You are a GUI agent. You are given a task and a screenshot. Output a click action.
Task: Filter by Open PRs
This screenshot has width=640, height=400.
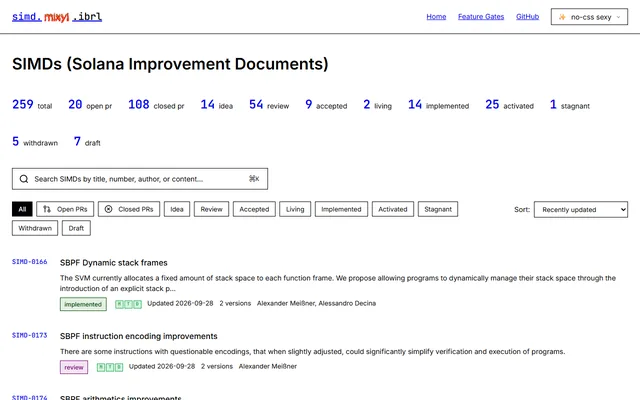tap(65, 209)
